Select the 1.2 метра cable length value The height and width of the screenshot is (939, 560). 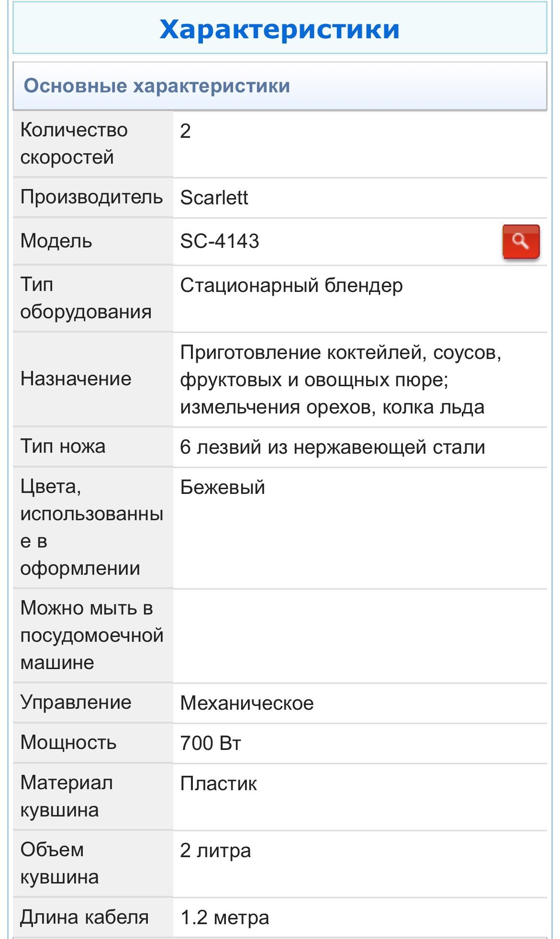pyautogui.click(x=224, y=917)
